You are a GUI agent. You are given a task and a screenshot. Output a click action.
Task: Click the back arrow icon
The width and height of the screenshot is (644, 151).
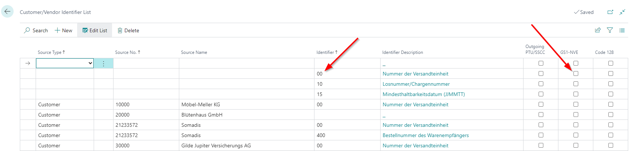tap(7, 12)
